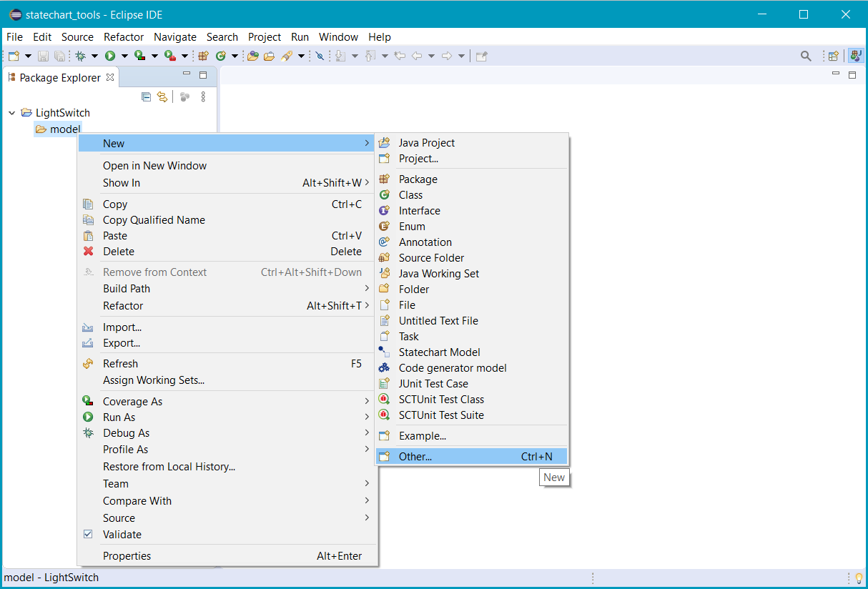Click the Search flashlight toolbar icon

(286, 56)
